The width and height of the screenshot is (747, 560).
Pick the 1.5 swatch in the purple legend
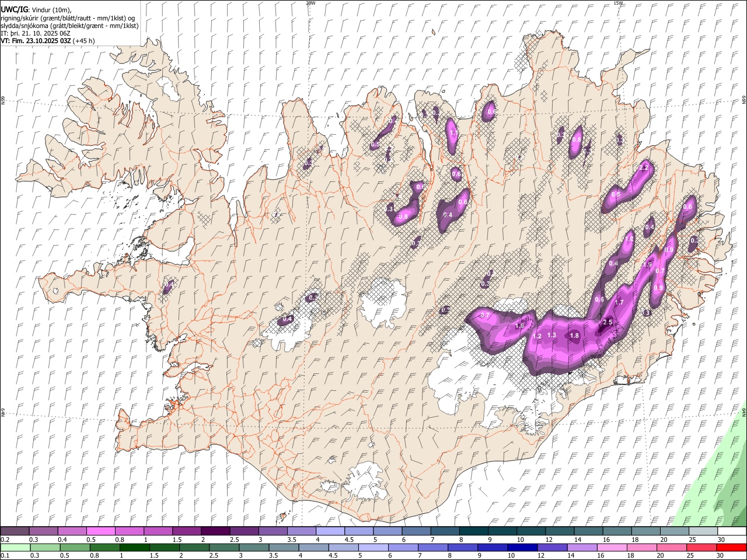(187, 531)
